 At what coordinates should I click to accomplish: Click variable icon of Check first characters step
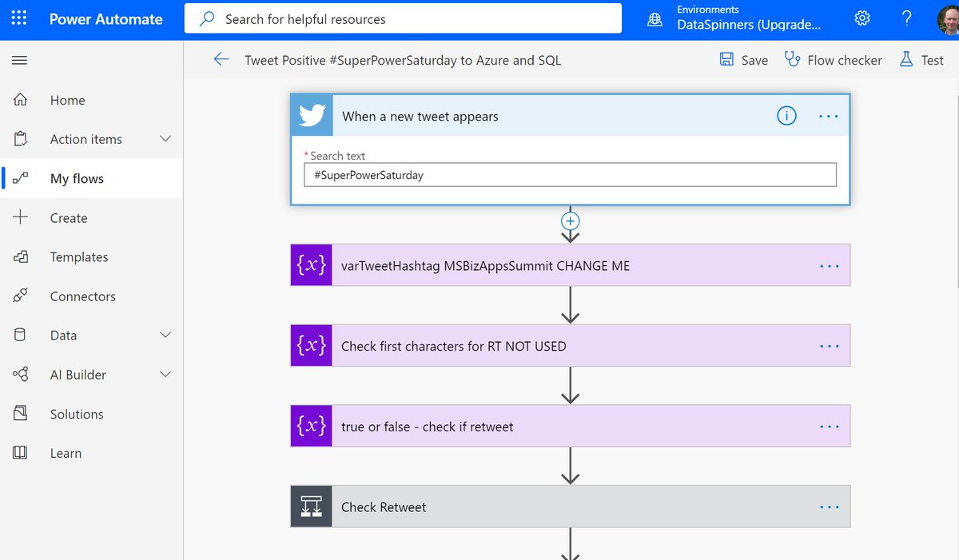coord(311,346)
